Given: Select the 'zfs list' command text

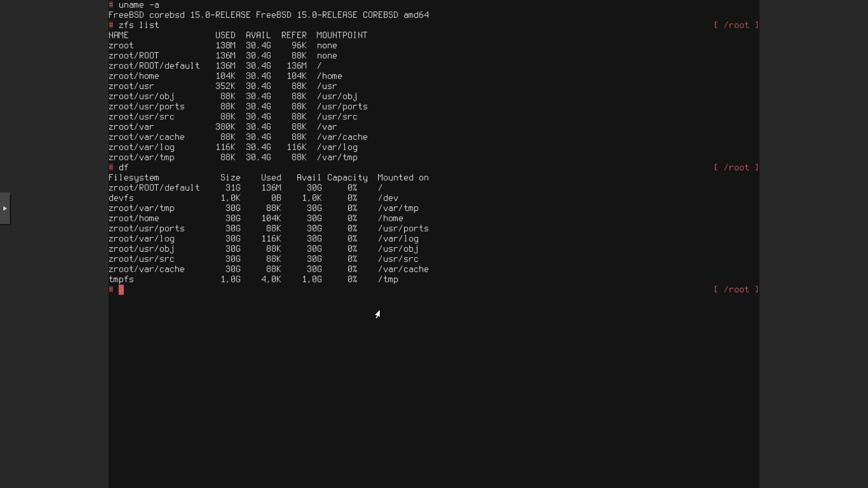Looking at the screenshot, I should tap(138, 25).
